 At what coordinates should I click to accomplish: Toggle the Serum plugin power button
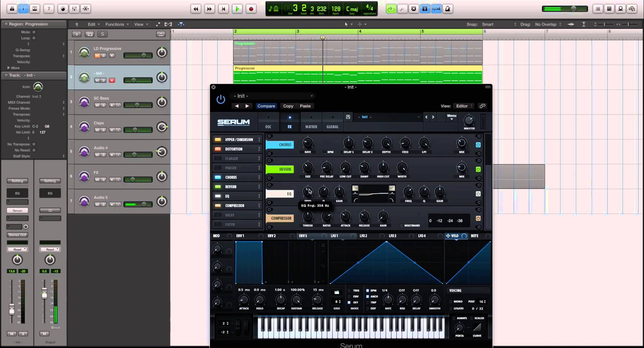tap(221, 99)
